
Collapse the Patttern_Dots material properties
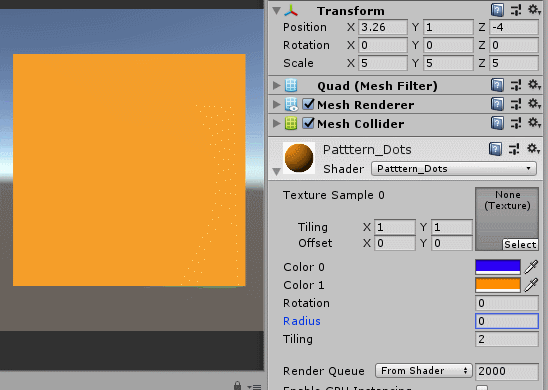(276, 171)
